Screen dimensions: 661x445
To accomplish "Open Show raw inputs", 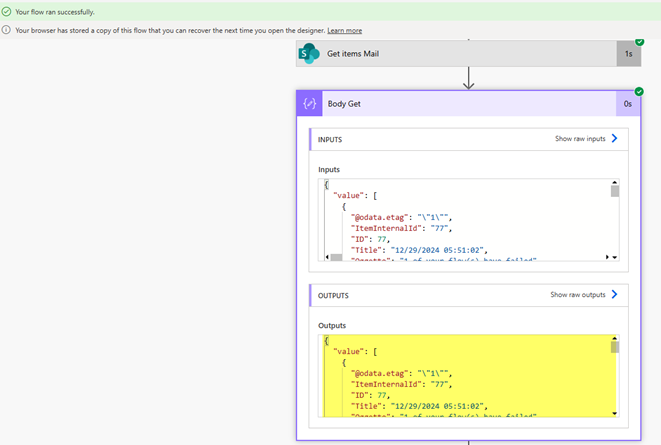I will (x=580, y=139).
